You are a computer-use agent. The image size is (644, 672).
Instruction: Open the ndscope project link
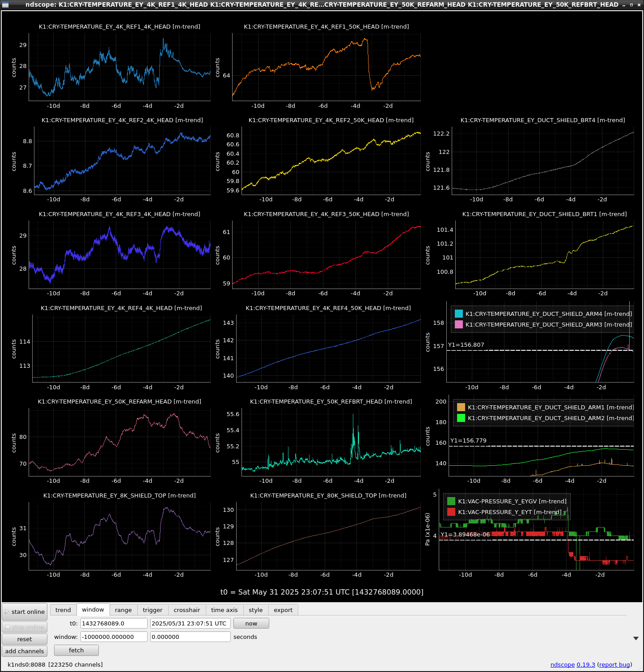563,664
